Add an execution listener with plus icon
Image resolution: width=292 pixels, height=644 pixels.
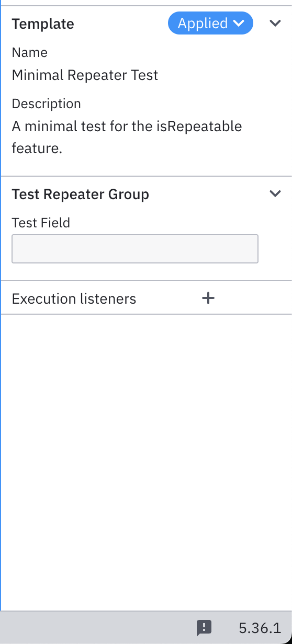click(208, 298)
